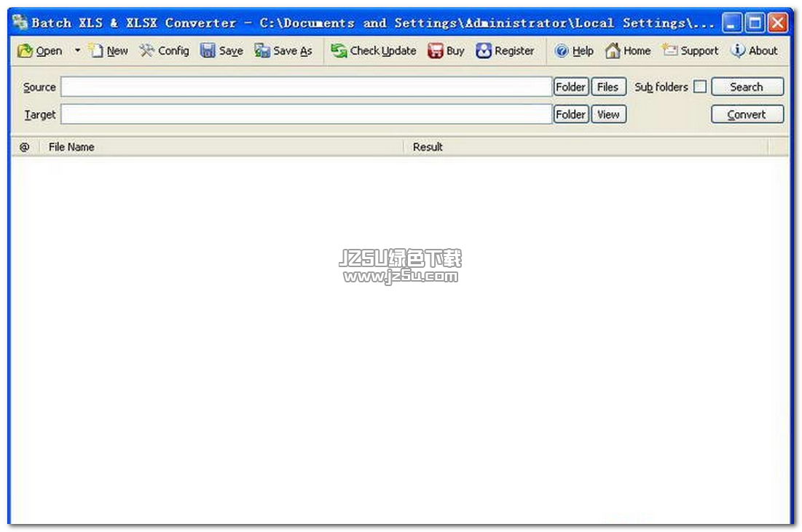
Task: Browse Source with Folder button
Action: pos(571,87)
